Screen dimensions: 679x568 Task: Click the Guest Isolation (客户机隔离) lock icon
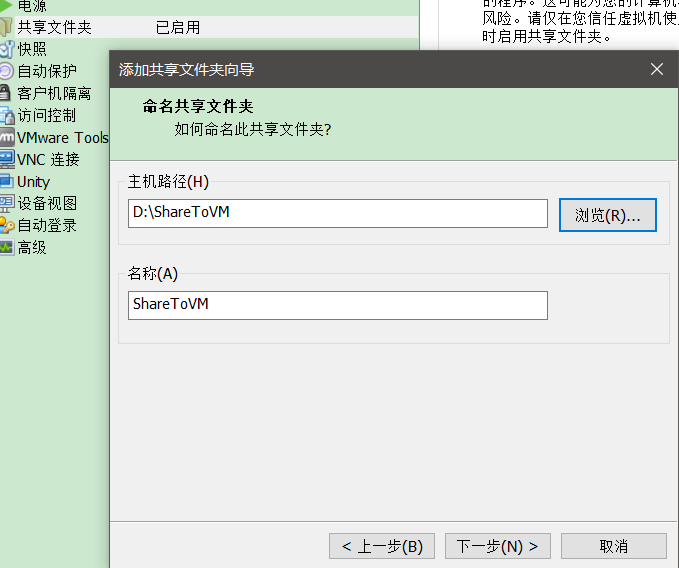click(x=5, y=93)
